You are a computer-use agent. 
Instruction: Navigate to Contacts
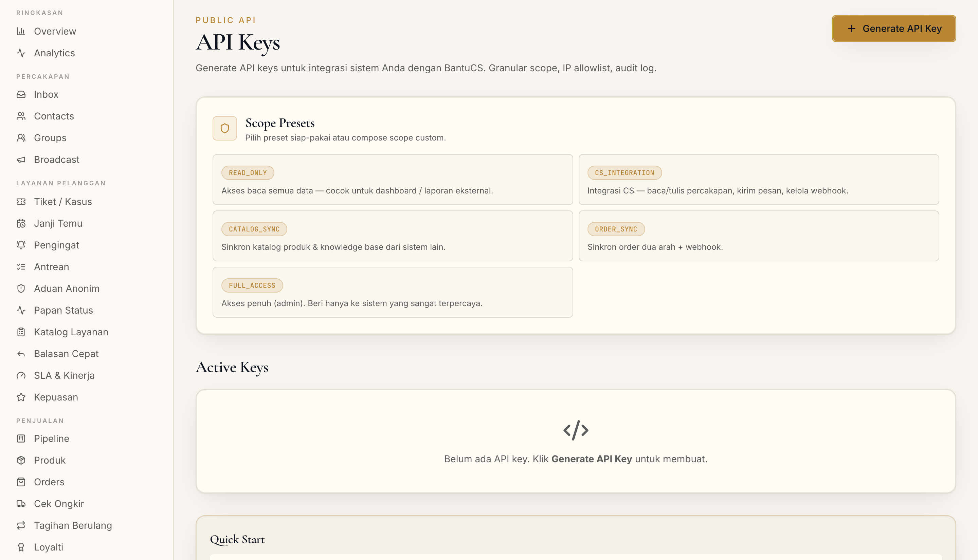tap(54, 116)
